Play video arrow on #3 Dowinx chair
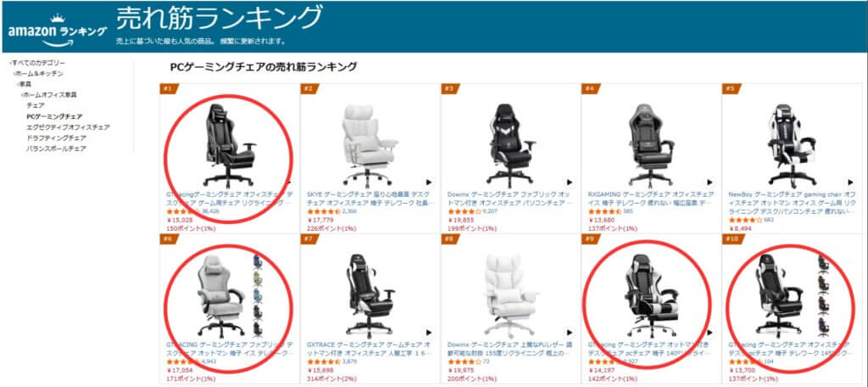This screenshot has height=387, width=868. [570, 182]
